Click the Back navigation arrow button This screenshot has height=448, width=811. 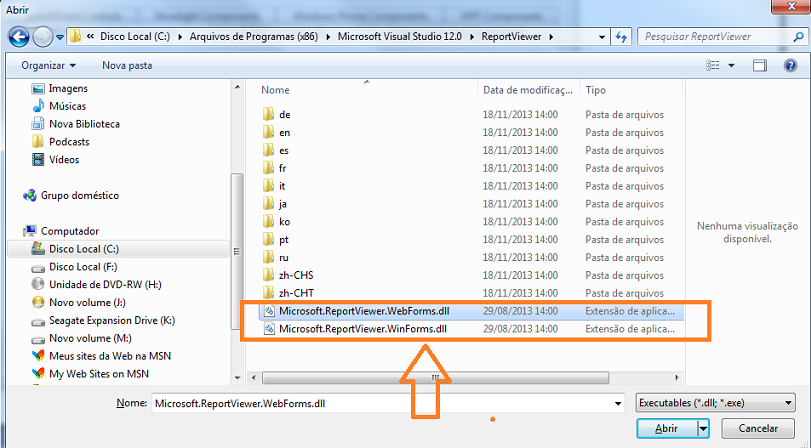click(x=19, y=37)
